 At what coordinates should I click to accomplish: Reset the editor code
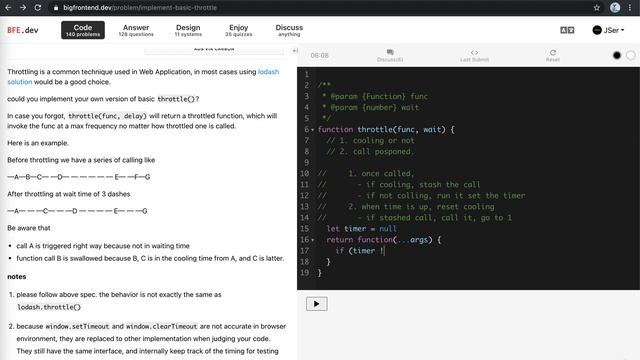pyautogui.click(x=553, y=55)
